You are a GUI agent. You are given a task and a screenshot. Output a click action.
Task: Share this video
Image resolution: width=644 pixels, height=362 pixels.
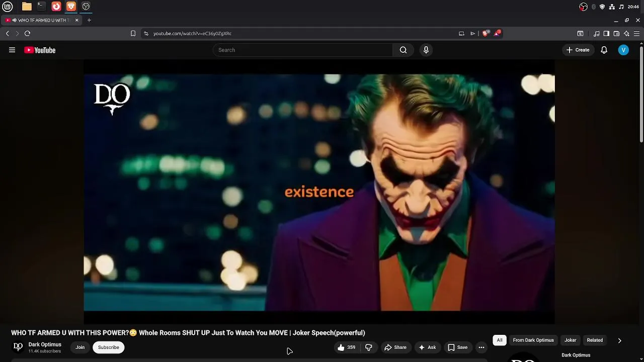tap(395, 347)
